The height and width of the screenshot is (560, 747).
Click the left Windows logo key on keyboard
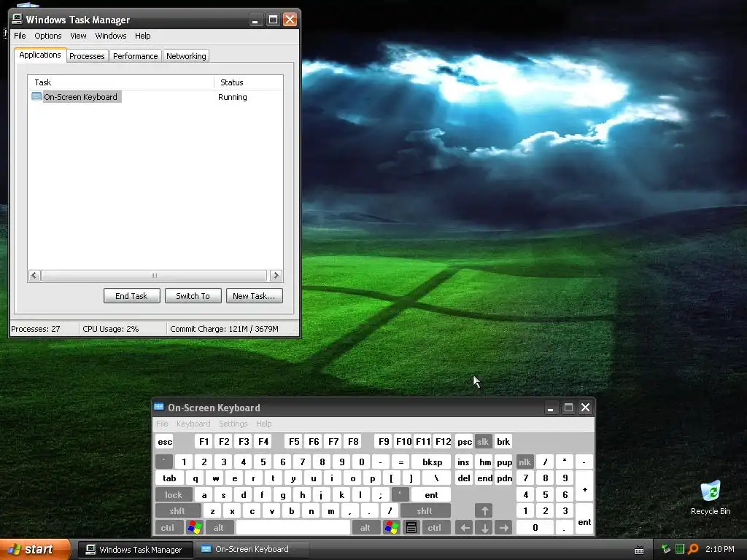coord(194,527)
